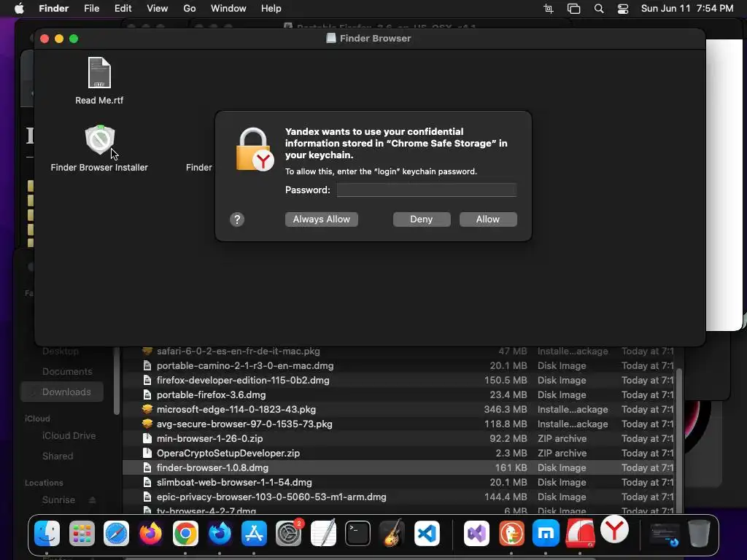This screenshot has height=560, width=747.
Task: Select iCloud Drive in Finder sidebar
Action: coord(69,436)
